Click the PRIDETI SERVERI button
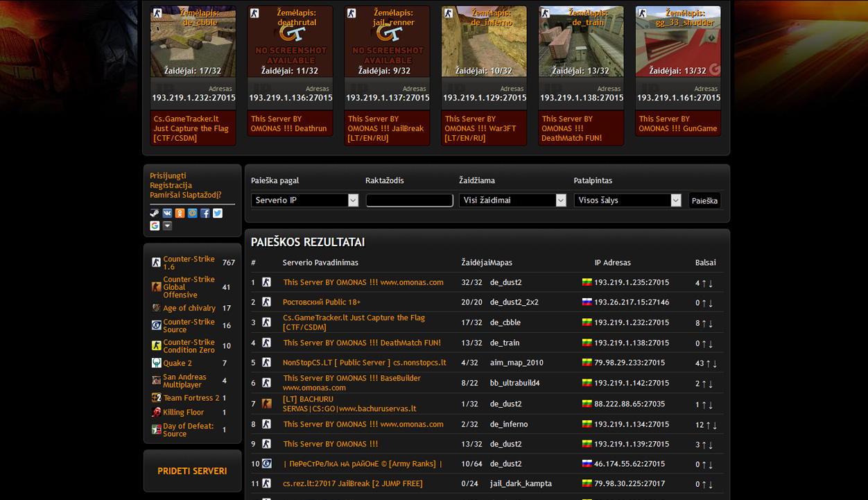Viewport: 868px width, 500px height. pos(192,471)
